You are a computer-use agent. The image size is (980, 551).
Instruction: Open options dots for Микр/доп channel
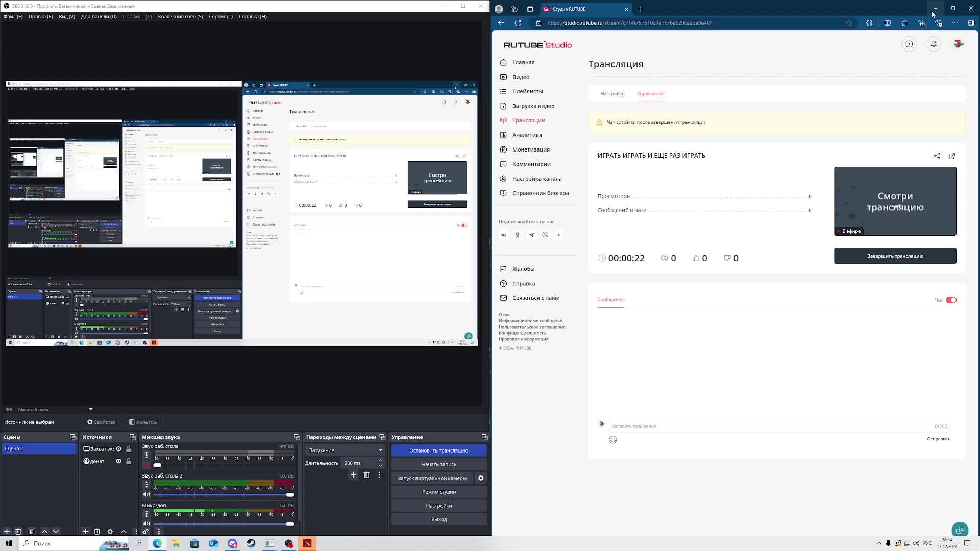pyautogui.click(x=146, y=513)
